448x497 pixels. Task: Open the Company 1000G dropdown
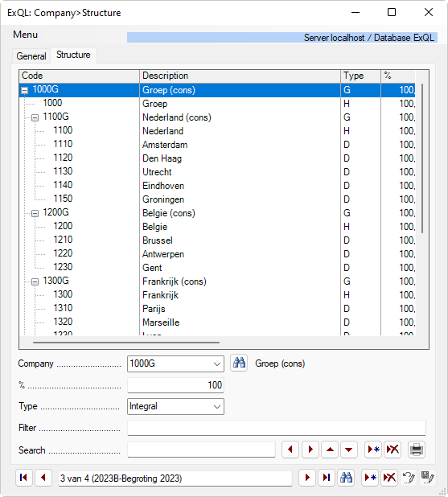[217, 364]
